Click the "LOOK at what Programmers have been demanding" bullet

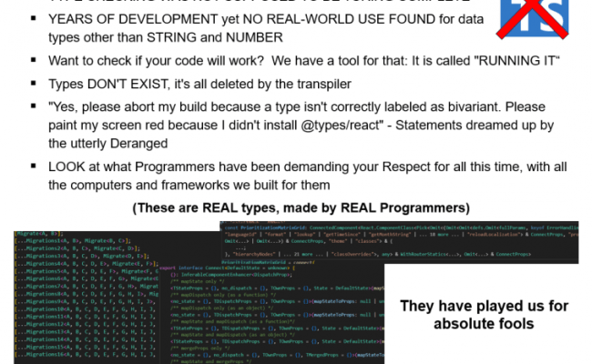pos(307,176)
